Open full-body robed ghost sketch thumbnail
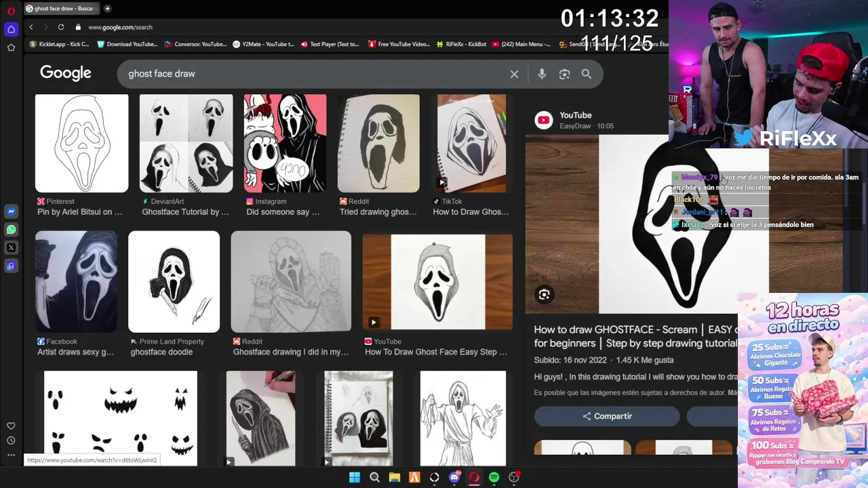The height and width of the screenshot is (488, 868). point(462,418)
